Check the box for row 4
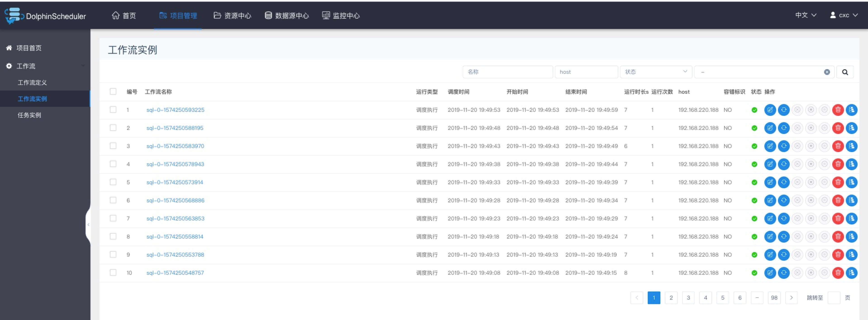Image resolution: width=868 pixels, height=320 pixels. [x=113, y=164]
